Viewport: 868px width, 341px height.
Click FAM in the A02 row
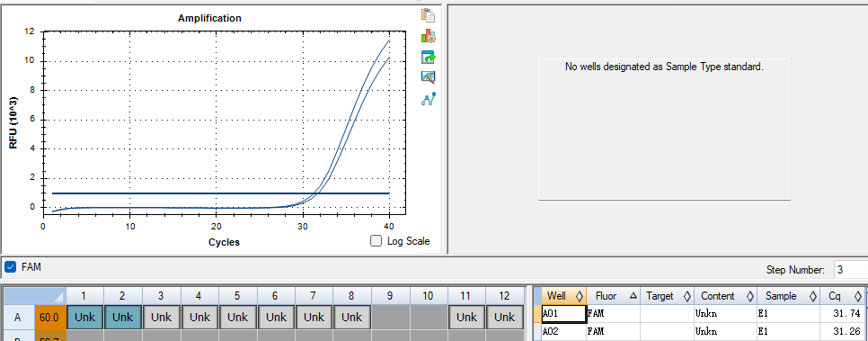coord(613,332)
